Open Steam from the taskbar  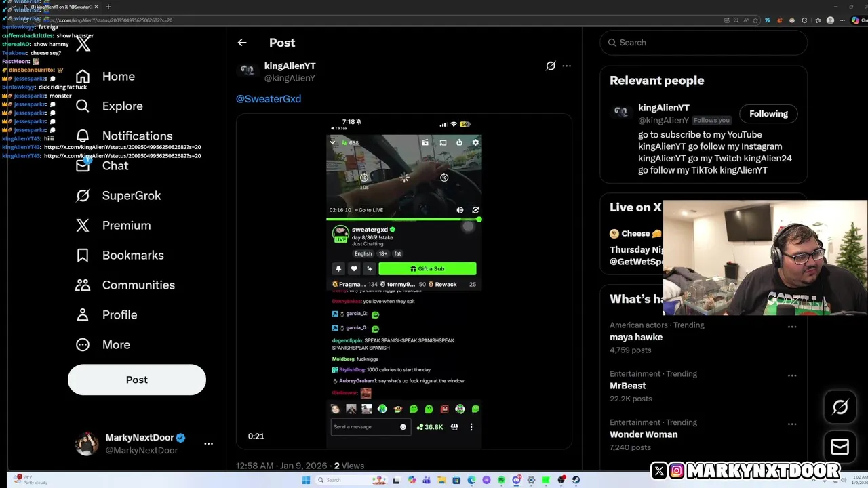click(576, 480)
